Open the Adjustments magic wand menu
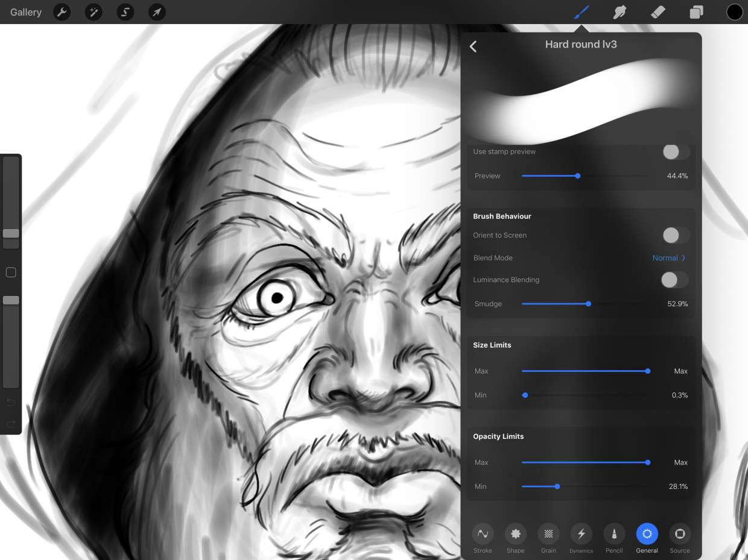This screenshot has height=560, width=748. (93, 12)
